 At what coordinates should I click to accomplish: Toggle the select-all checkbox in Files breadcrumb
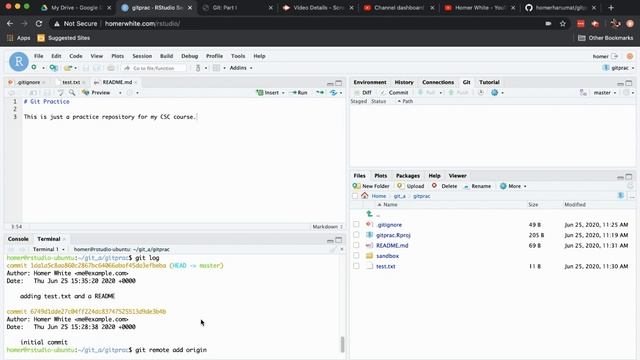(355, 196)
